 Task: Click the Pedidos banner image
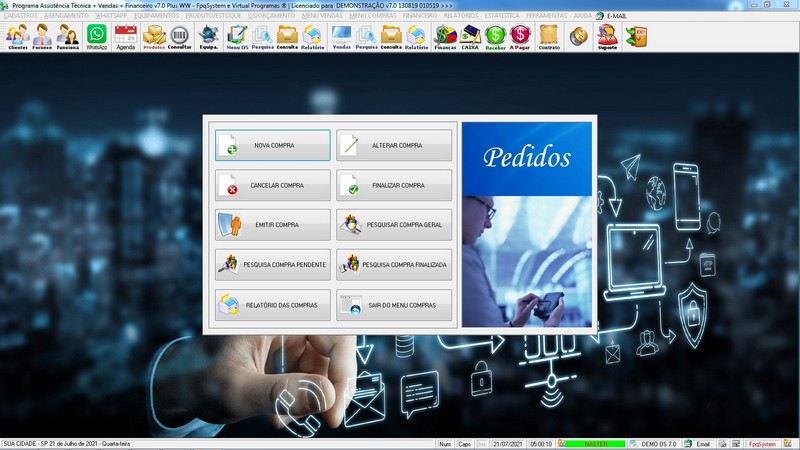pyautogui.click(x=527, y=224)
